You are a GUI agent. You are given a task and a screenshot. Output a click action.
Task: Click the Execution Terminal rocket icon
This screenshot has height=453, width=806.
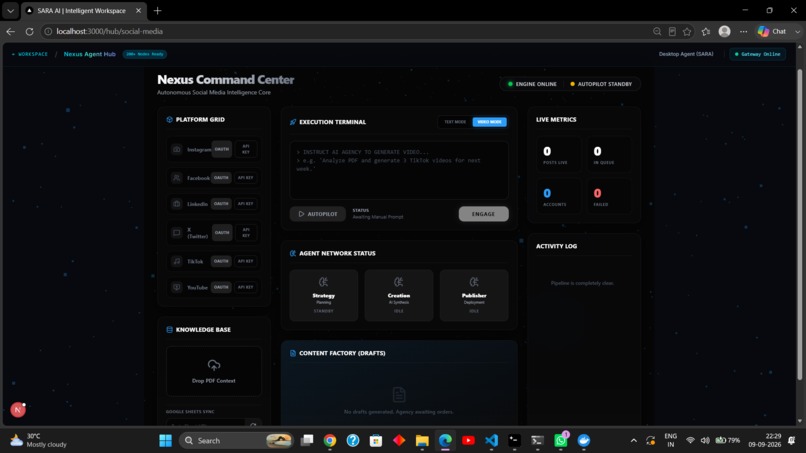[292, 122]
